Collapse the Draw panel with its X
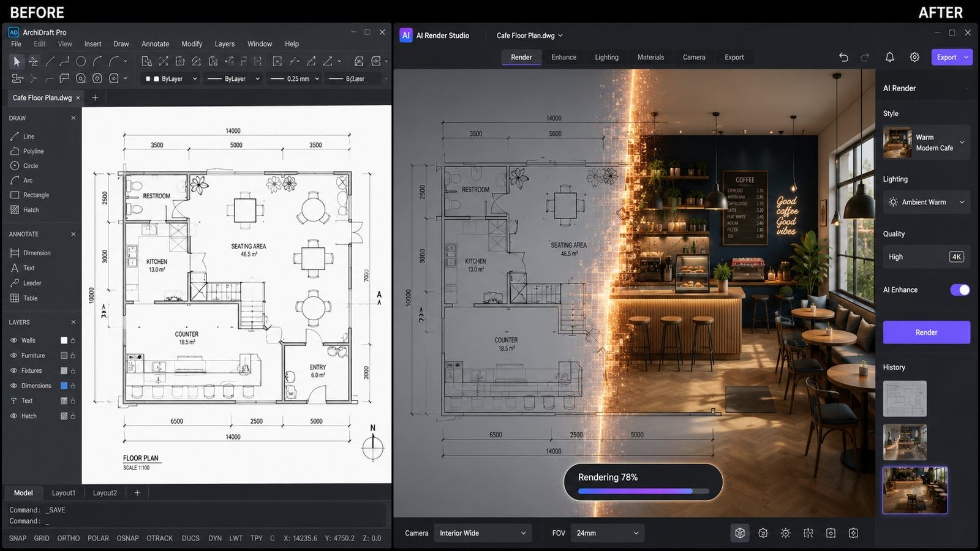The height and width of the screenshot is (551, 980). (73, 118)
